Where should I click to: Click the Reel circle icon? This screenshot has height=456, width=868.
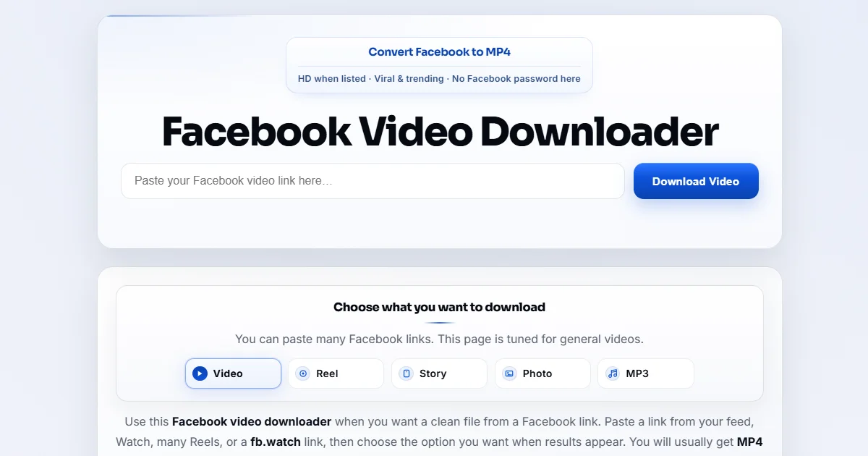click(303, 373)
